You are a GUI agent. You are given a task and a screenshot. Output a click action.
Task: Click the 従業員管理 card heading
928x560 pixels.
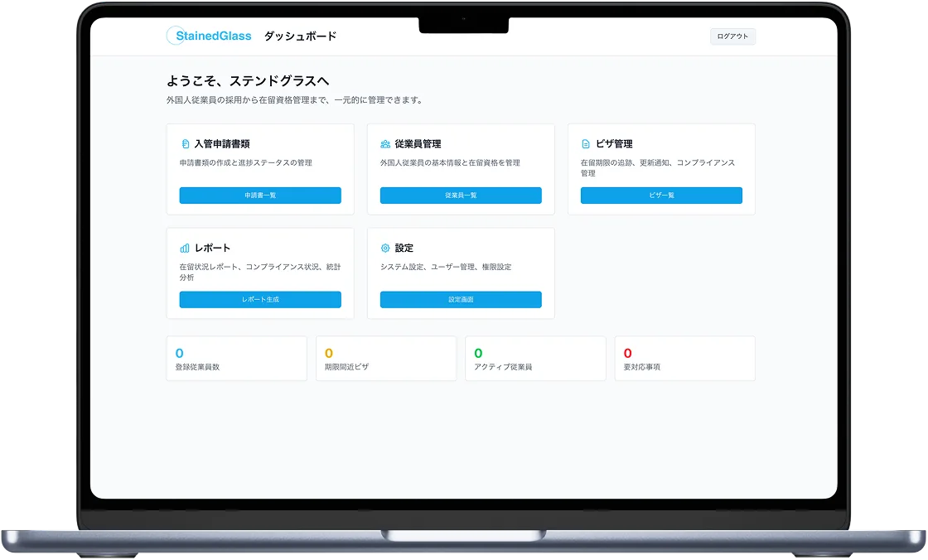(x=418, y=144)
